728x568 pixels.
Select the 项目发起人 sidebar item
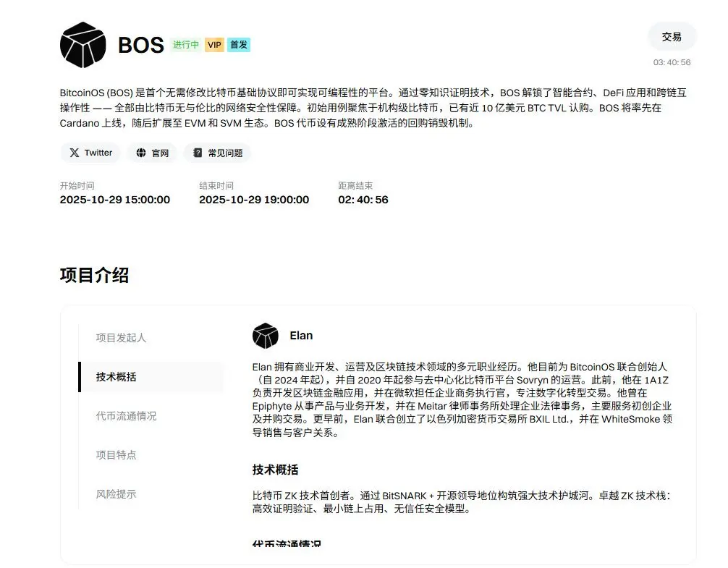click(121, 338)
